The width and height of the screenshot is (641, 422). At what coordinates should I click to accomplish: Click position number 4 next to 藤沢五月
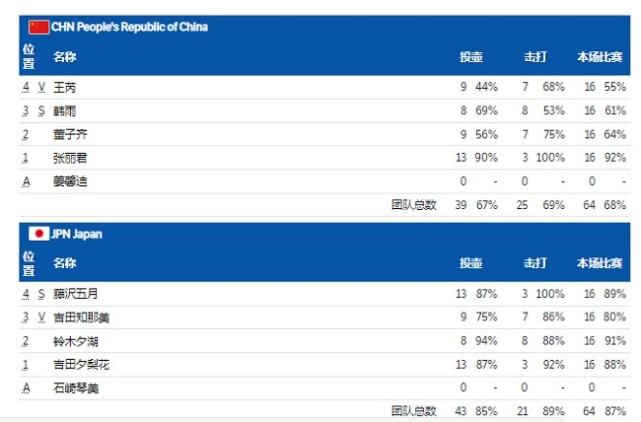26,294
